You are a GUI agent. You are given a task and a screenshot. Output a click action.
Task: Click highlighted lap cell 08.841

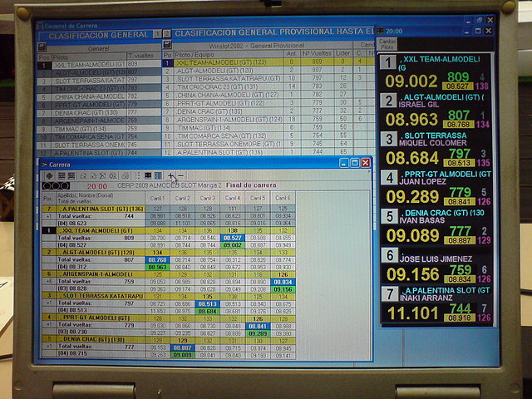tap(258, 326)
